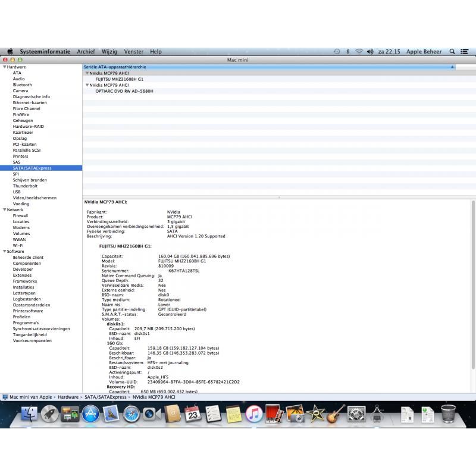Click System Information chip icon in dock

point(377,414)
